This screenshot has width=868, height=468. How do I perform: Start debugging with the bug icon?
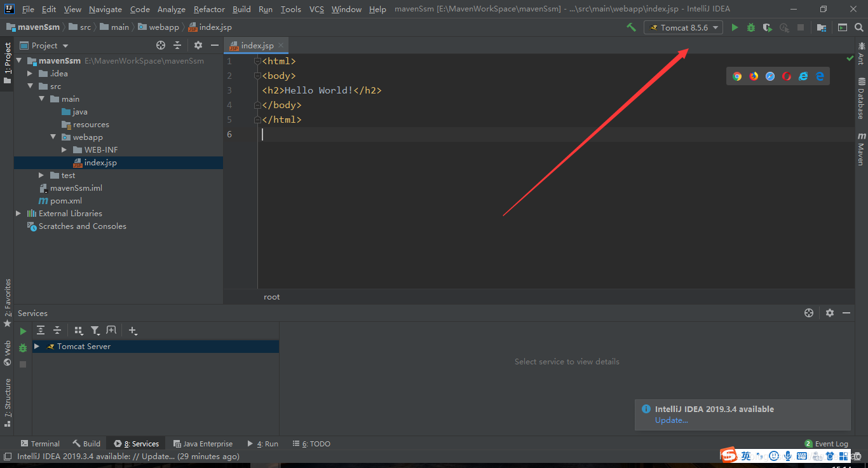tap(751, 27)
